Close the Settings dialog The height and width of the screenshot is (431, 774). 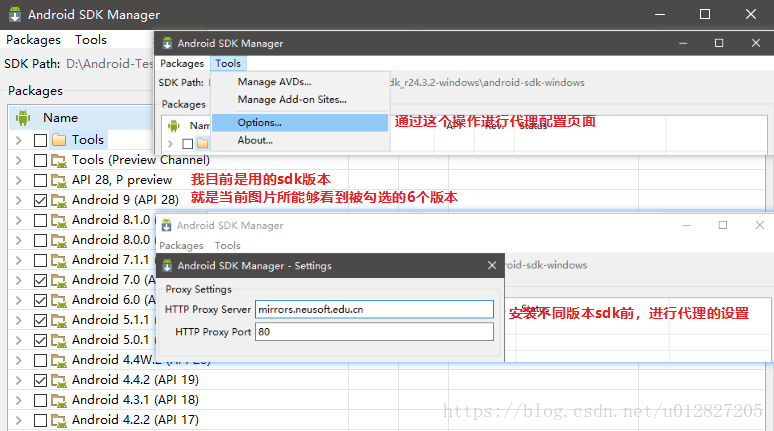(x=492, y=266)
